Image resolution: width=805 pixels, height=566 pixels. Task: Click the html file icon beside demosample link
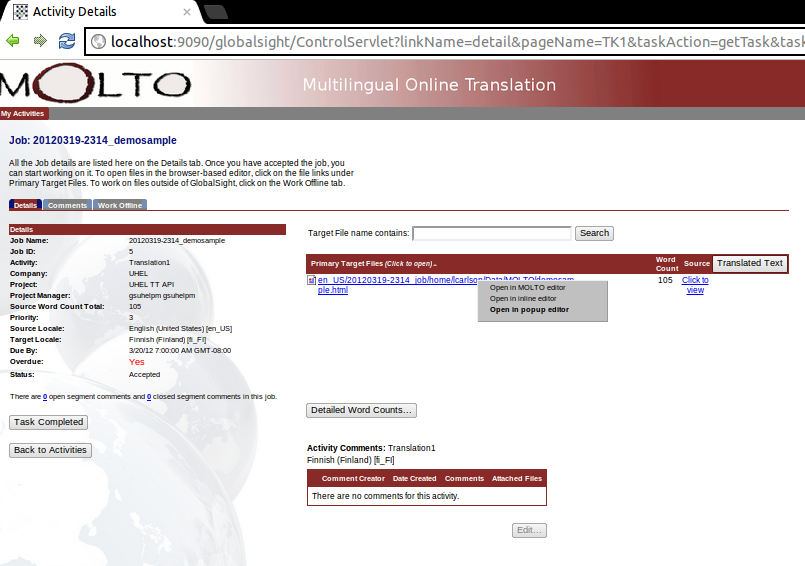(311, 280)
